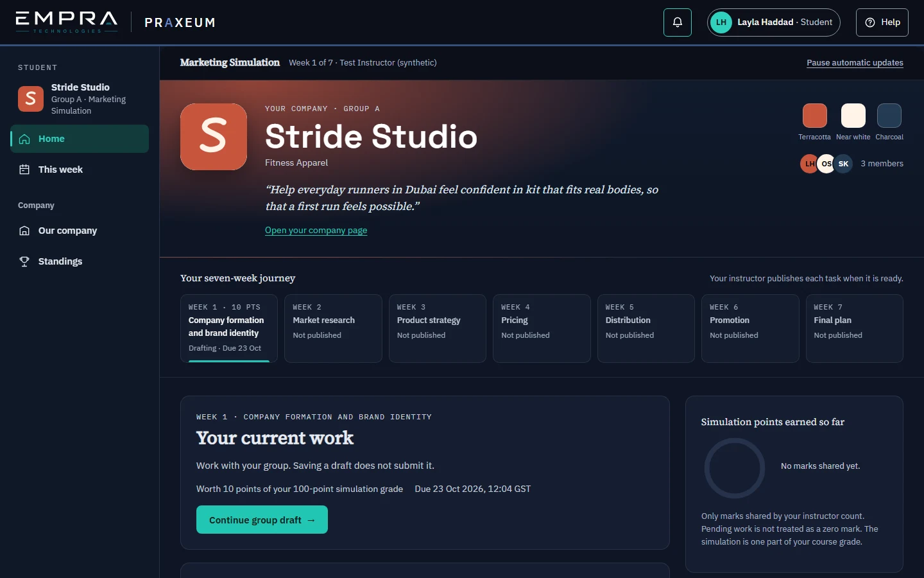Open Week 5 Distribution card
924x578 pixels.
coord(646,328)
